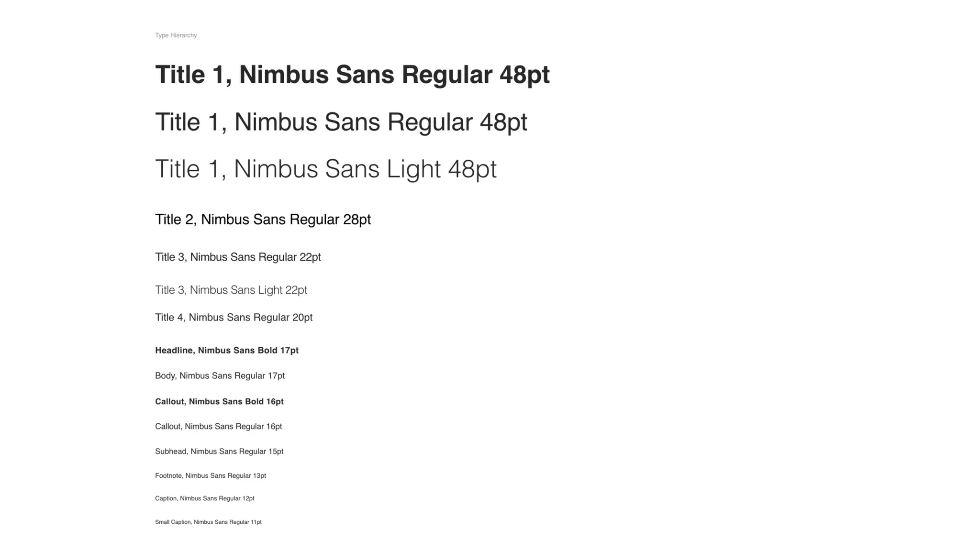Click the word Subhead
Image resolution: width=980 pixels, height=551 pixels.
point(171,452)
